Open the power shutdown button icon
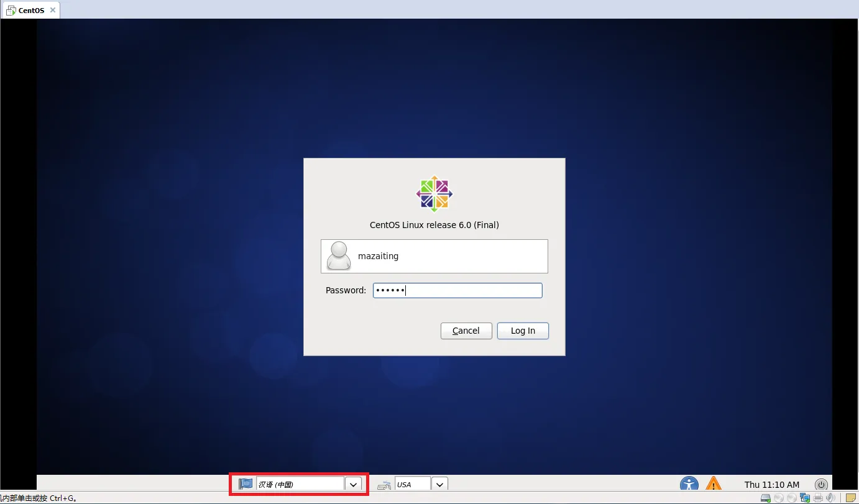The height and width of the screenshot is (504, 859). tap(822, 484)
